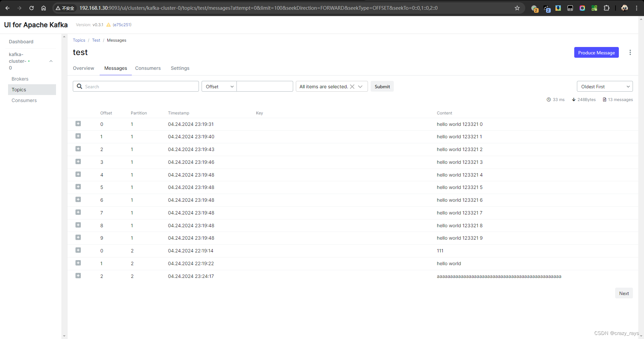Focus the message Search field
644x339 pixels.
(136, 87)
